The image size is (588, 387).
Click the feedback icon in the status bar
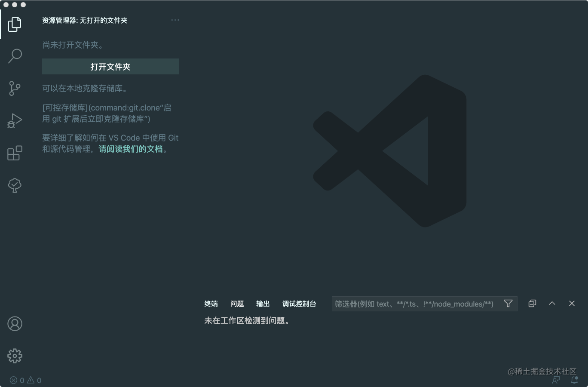(556, 380)
